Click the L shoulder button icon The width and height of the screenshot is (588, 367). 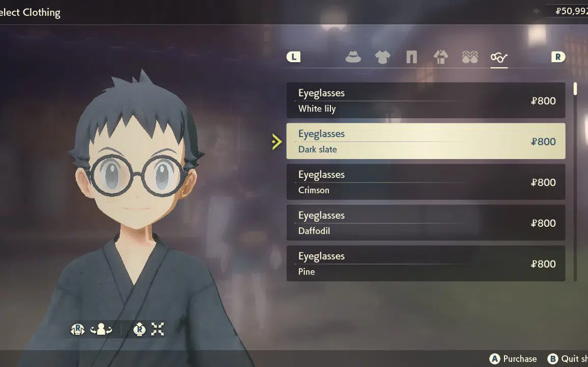click(x=294, y=57)
